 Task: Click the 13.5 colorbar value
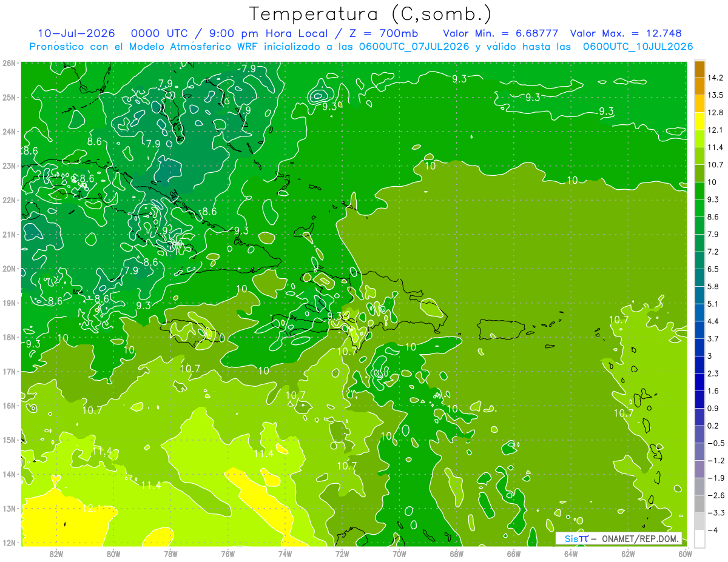(x=716, y=95)
